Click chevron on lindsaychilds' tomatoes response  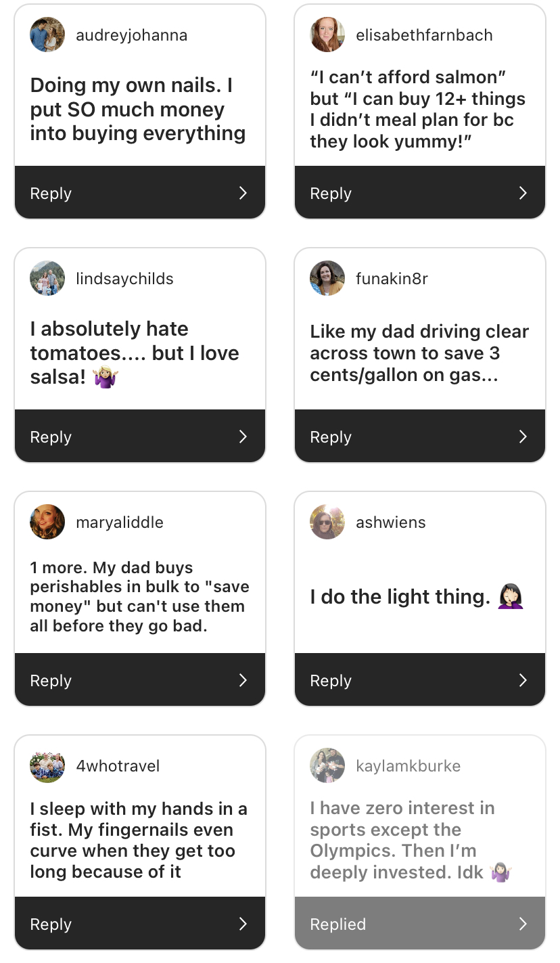pos(243,437)
